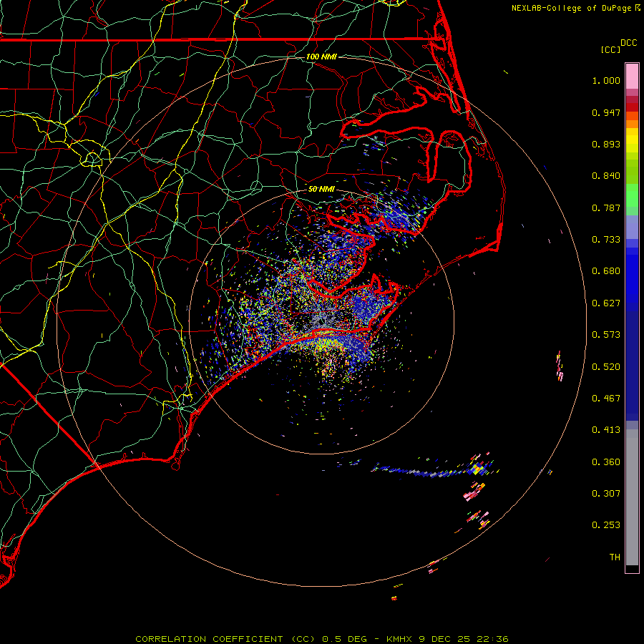Click the 0.253 color scale value
This screenshot has width=644, height=644.
tap(606, 525)
